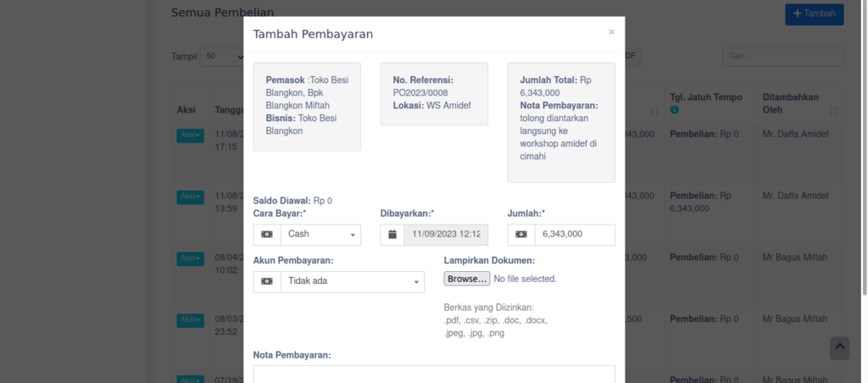Click the money icon beside Cara Bayar
Screen dimensions: 868x383
[x=266, y=235]
